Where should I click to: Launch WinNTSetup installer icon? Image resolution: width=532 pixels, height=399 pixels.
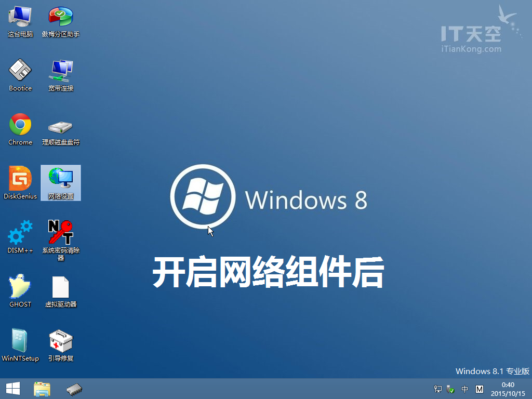pos(20,341)
